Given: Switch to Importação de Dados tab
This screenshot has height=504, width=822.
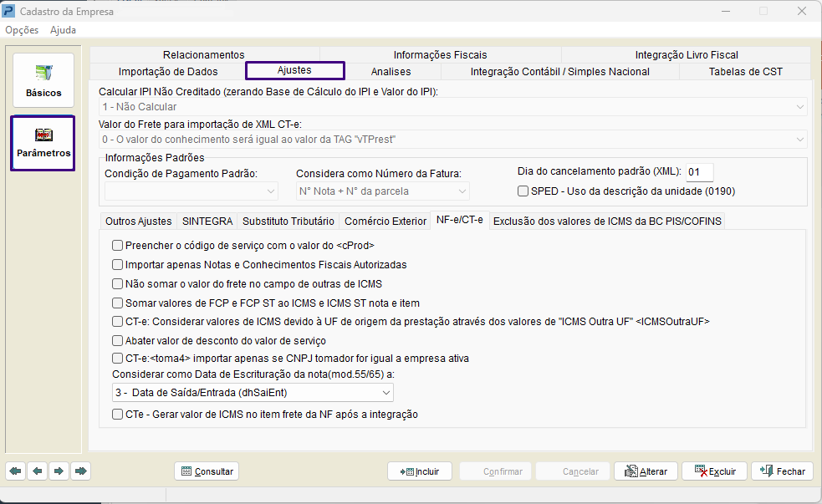Looking at the screenshot, I should coord(168,71).
